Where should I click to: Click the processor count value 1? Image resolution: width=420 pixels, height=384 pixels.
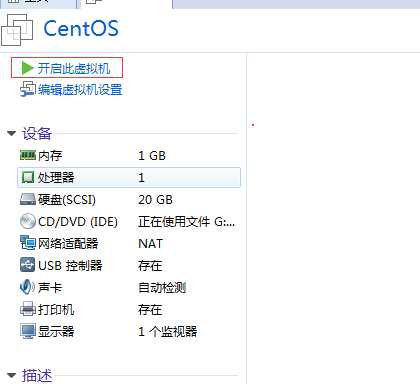pos(141,177)
